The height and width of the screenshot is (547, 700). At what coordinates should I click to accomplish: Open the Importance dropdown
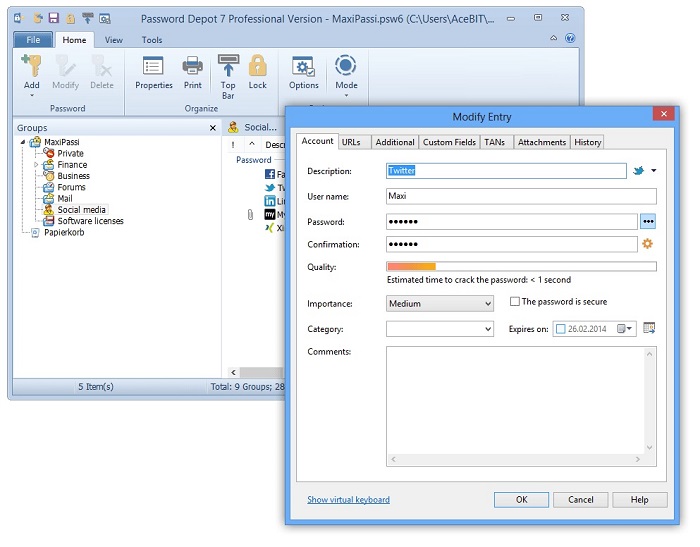point(440,304)
